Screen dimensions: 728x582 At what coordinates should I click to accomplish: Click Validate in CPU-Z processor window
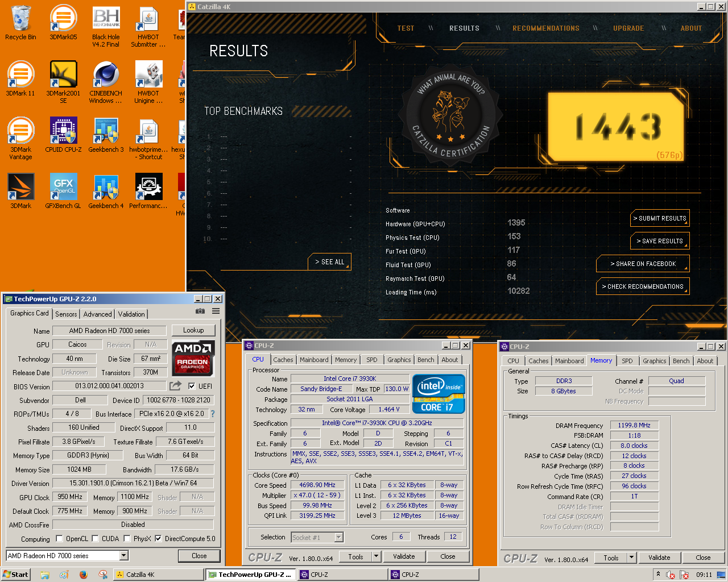[x=404, y=556]
